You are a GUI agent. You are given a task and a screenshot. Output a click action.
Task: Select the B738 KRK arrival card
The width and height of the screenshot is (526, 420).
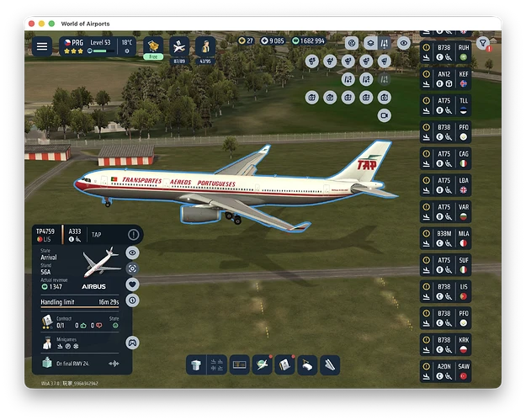coord(445,345)
